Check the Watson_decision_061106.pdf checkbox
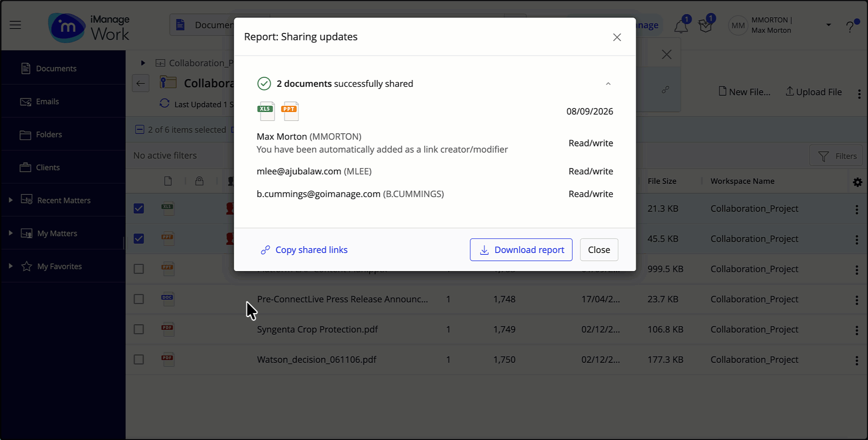The height and width of the screenshot is (440, 868). 139,360
